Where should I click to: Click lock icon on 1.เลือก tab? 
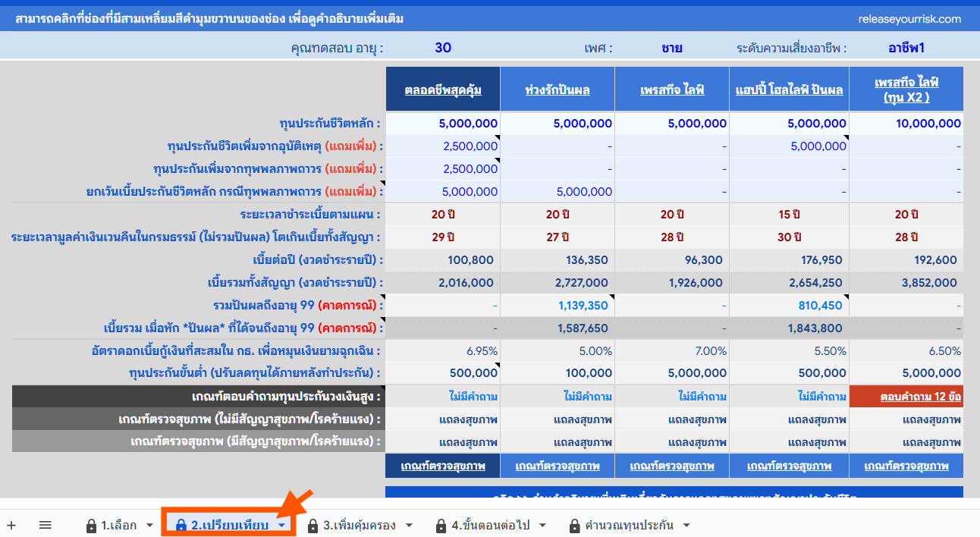point(92,526)
